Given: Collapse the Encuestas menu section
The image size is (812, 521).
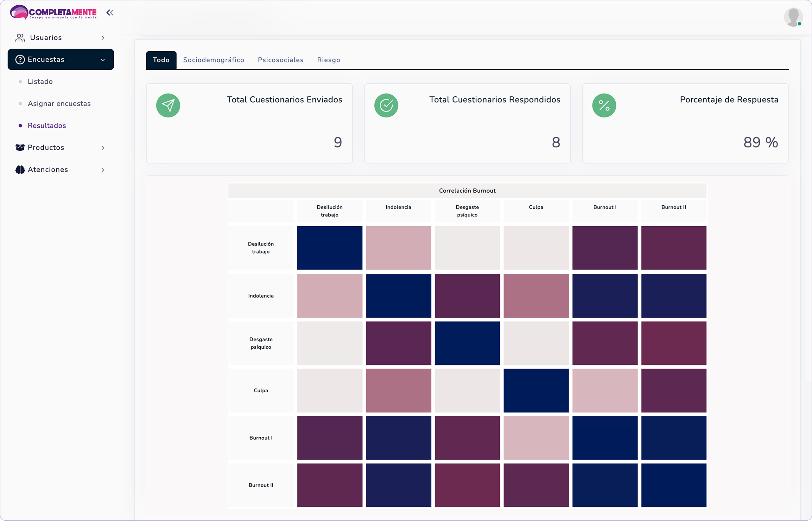Looking at the screenshot, I should tap(103, 60).
